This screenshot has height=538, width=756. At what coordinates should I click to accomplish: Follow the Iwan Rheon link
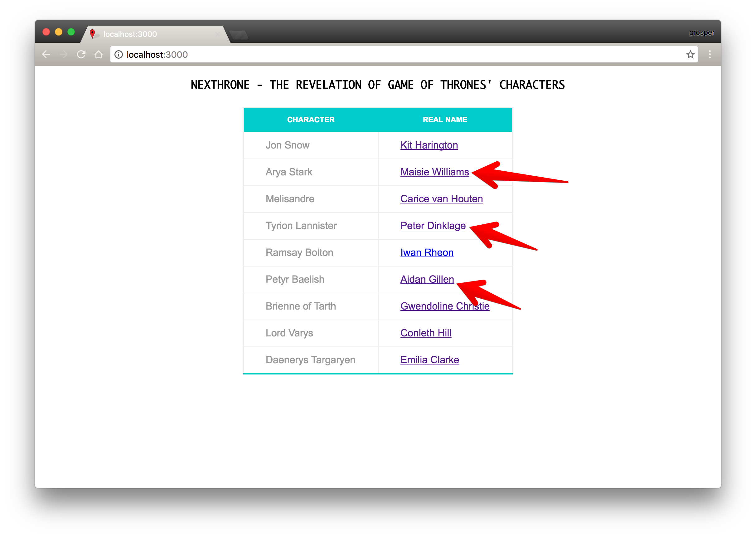427,252
